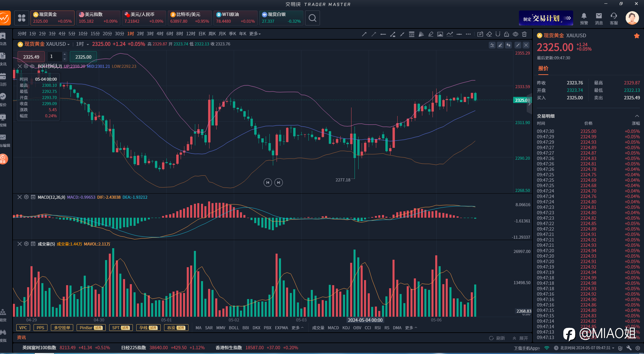Shrink the chart with collapse arrows icon
The width and height of the screenshot is (644, 354).
pos(518,45)
